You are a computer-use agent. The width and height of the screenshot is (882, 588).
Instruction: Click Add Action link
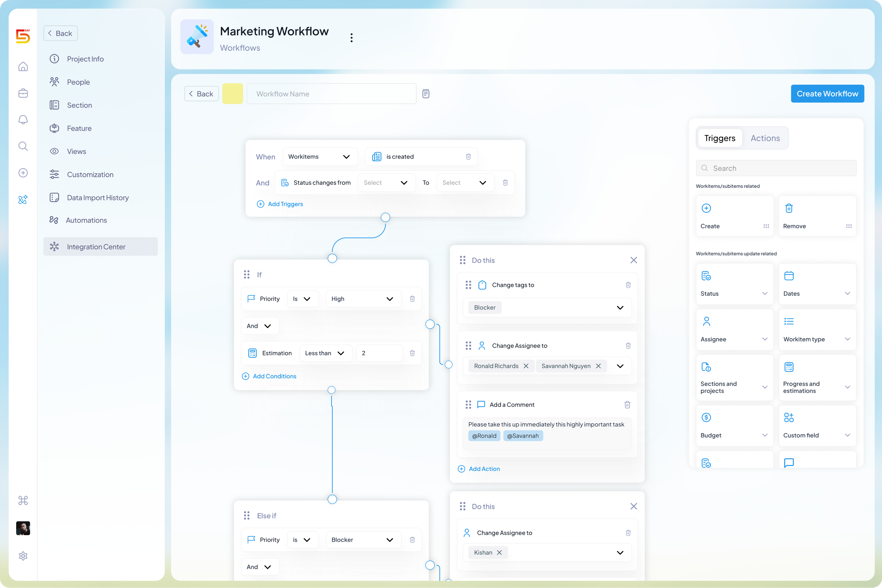pyautogui.click(x=479, y=469)
